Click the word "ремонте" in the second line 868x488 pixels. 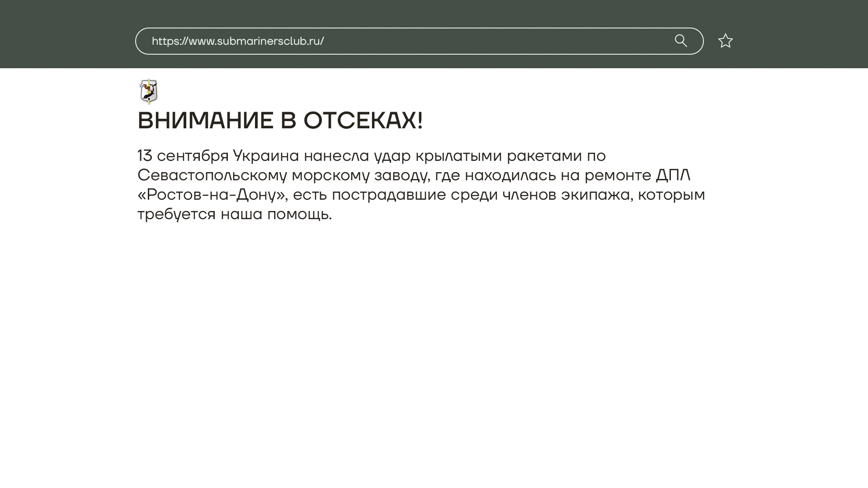click(x=618, y=175)
